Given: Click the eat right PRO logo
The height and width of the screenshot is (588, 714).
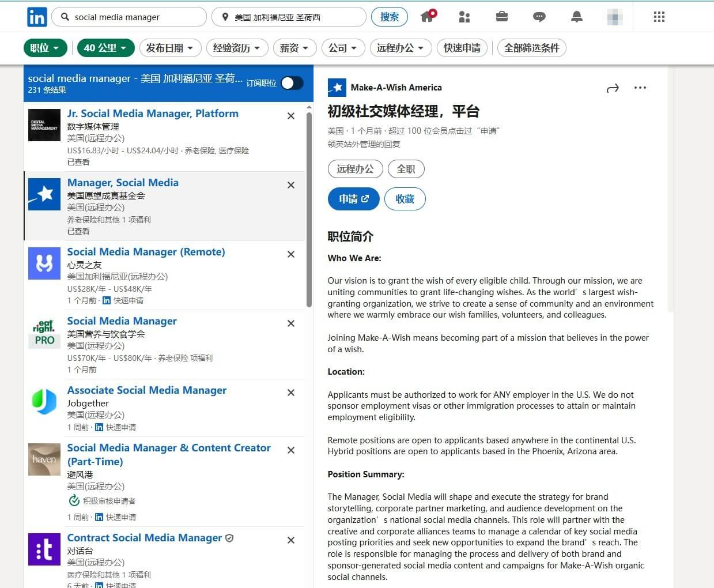Looking at the screenshot, I should [44, 333].
